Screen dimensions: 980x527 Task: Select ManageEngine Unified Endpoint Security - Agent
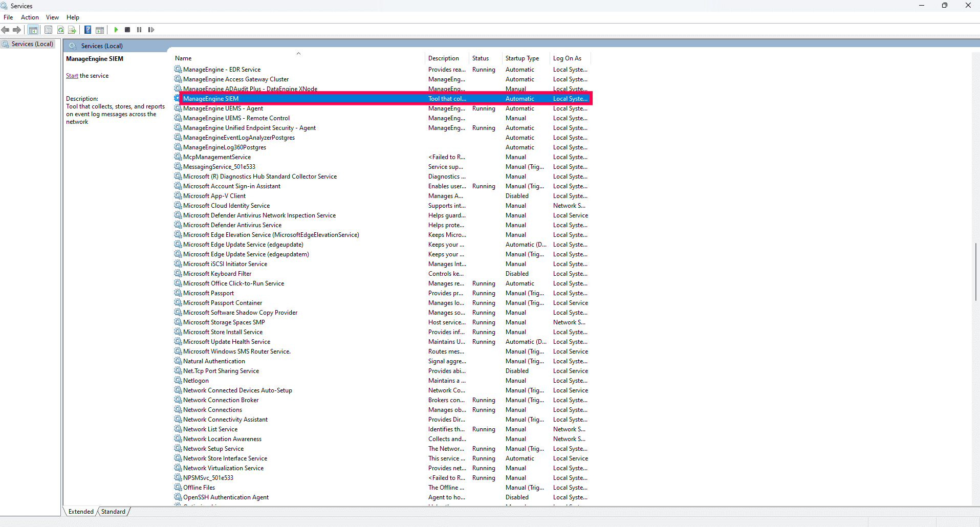coord(382,128)
